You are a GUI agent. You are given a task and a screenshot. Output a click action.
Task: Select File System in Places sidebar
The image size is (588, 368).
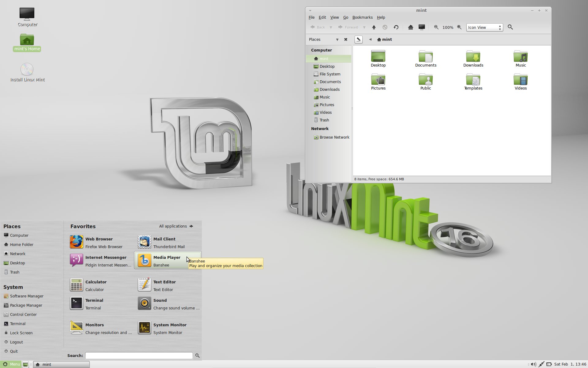[x=329, y=74]
